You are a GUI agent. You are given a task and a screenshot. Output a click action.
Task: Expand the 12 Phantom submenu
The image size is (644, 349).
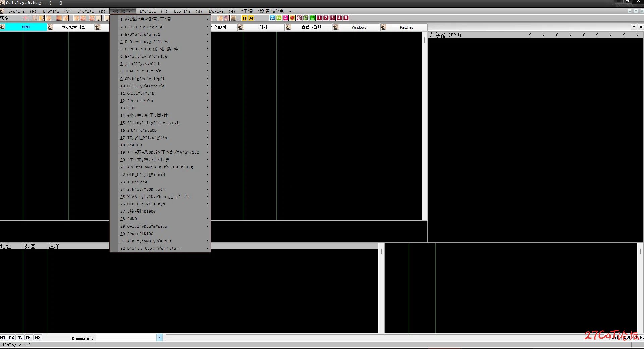(x=160, y=101)
